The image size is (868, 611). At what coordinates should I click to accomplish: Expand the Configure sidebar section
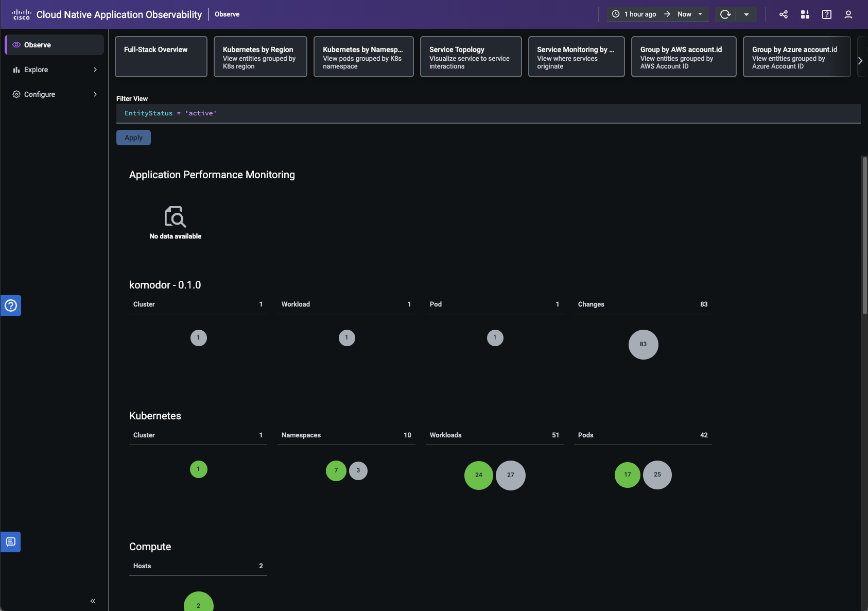pos(54,94)
